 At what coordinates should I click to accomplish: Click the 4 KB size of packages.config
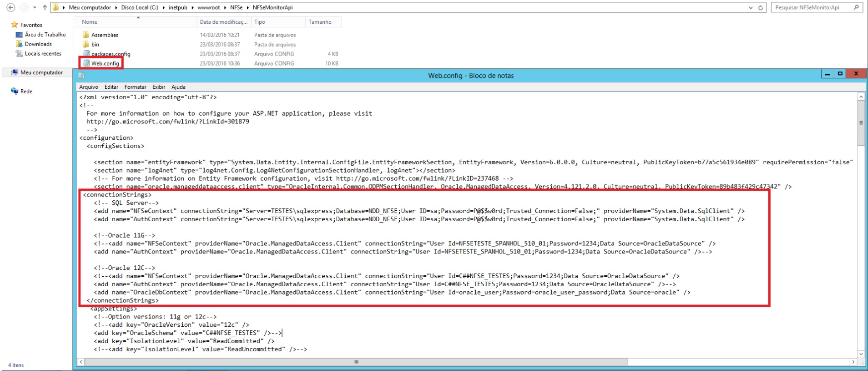333,54
